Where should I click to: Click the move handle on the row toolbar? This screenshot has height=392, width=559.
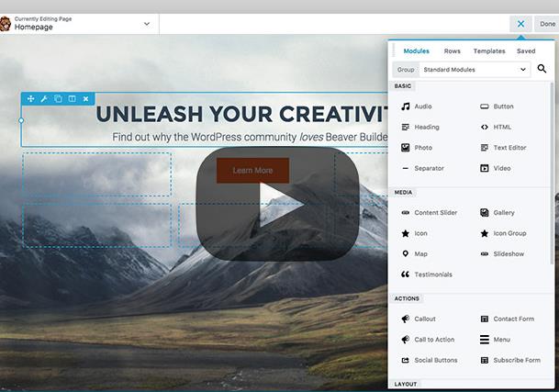click(x=31, y=98)
